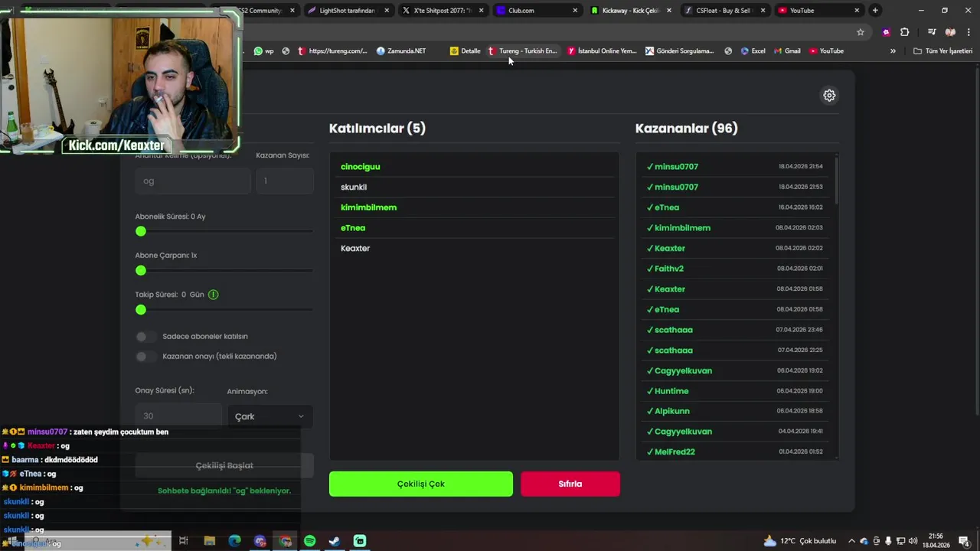Open File Explorer from the taskbar
Viewport: 980px width, 551px height.
coord(209,541)
